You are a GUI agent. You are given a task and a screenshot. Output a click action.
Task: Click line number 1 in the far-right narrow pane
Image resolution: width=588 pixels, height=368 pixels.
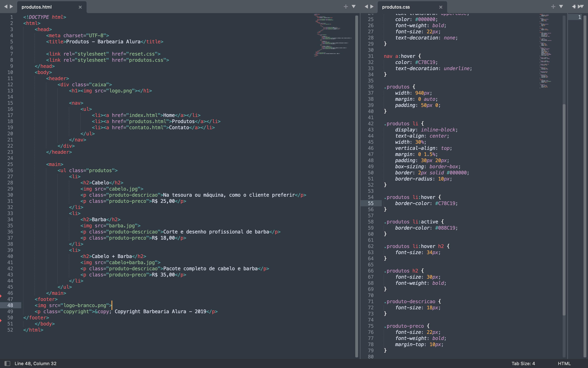(x=579, y=17)
